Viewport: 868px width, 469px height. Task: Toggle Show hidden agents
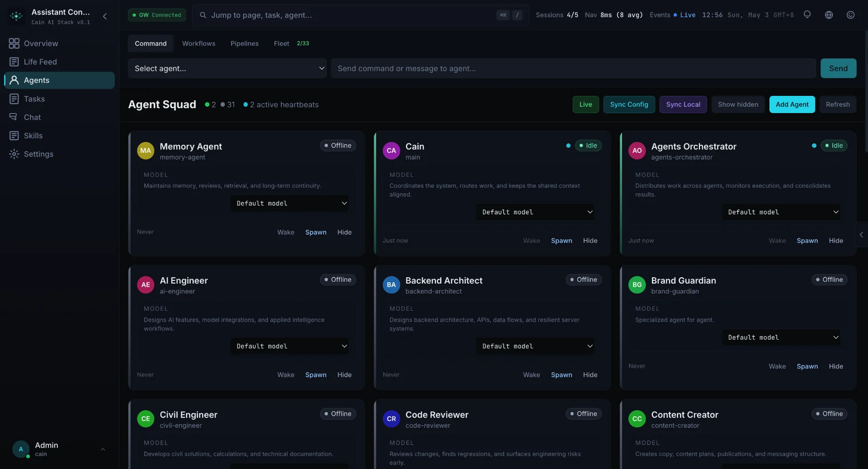click(x=738, y=104)
